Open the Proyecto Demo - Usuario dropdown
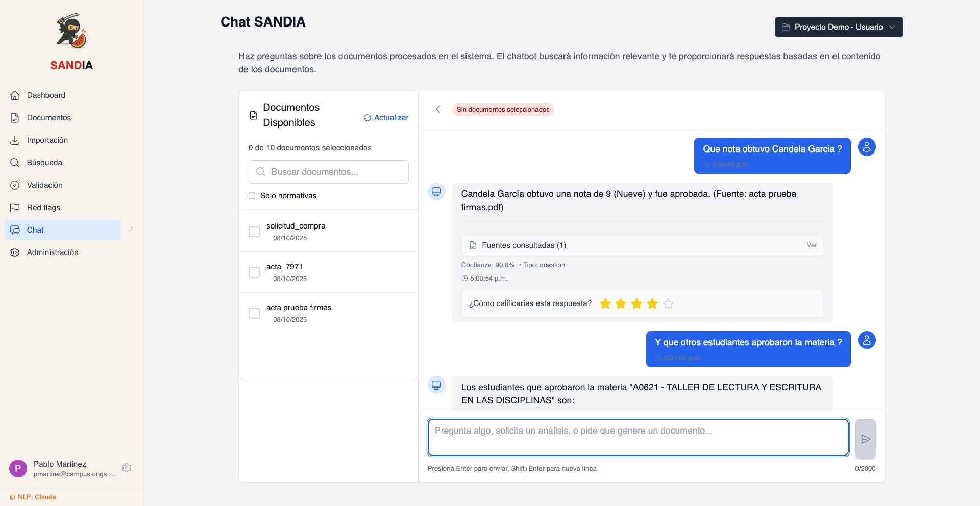The image size is (980, 506). (839, 27)
